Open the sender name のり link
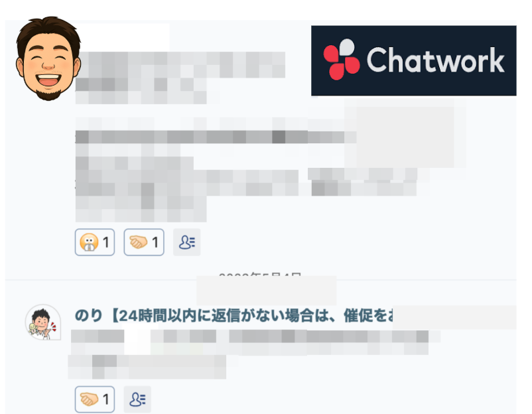Image resolution: width=532 pixels, height=414 pixels. tap(88, 316)
